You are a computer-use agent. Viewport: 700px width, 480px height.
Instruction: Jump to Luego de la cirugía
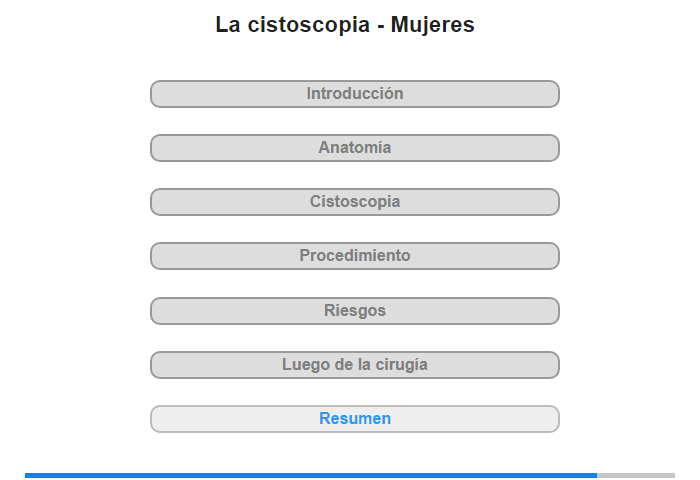pos(354,365)
